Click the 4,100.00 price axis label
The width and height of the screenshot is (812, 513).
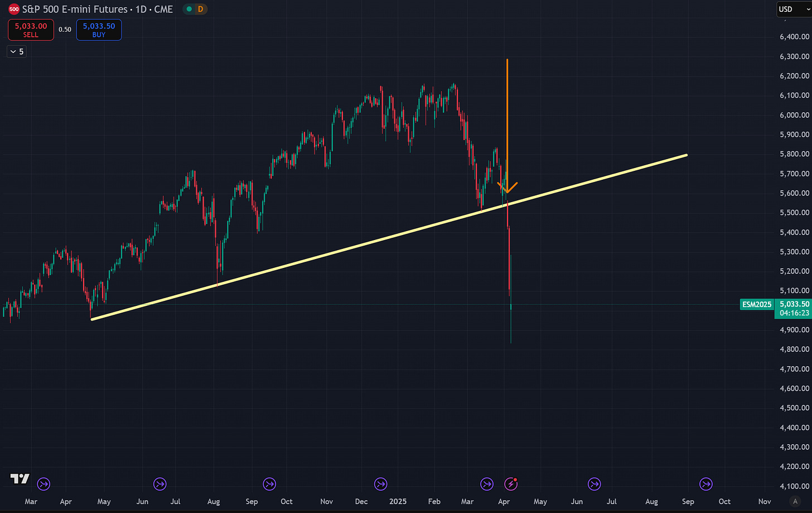[x=794, y=486]
